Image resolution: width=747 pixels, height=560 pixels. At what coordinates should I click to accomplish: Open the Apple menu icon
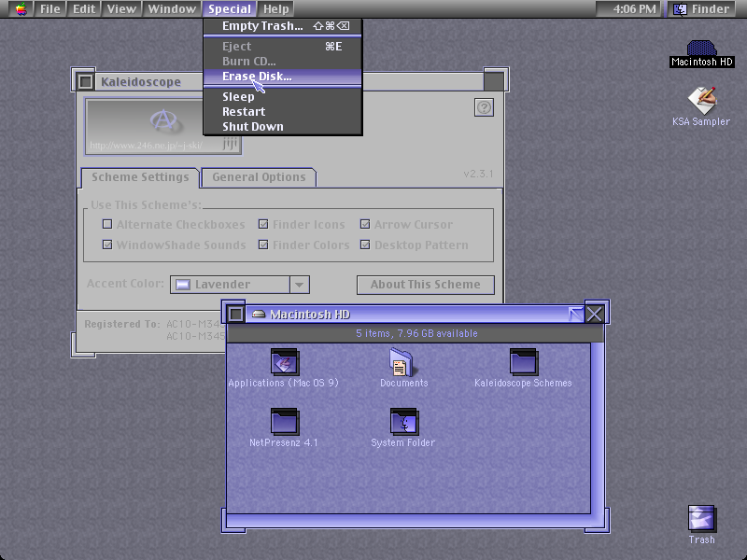click(21, 9)
